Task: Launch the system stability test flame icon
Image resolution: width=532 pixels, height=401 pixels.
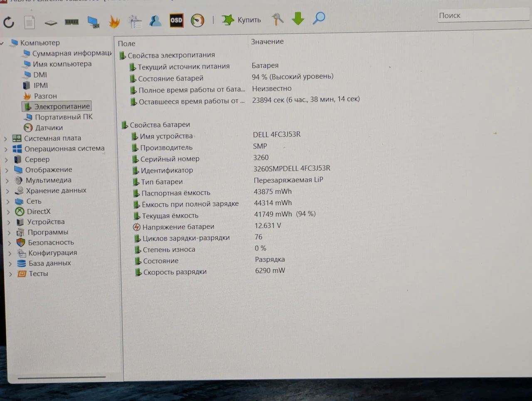Action: pos(114,21)
